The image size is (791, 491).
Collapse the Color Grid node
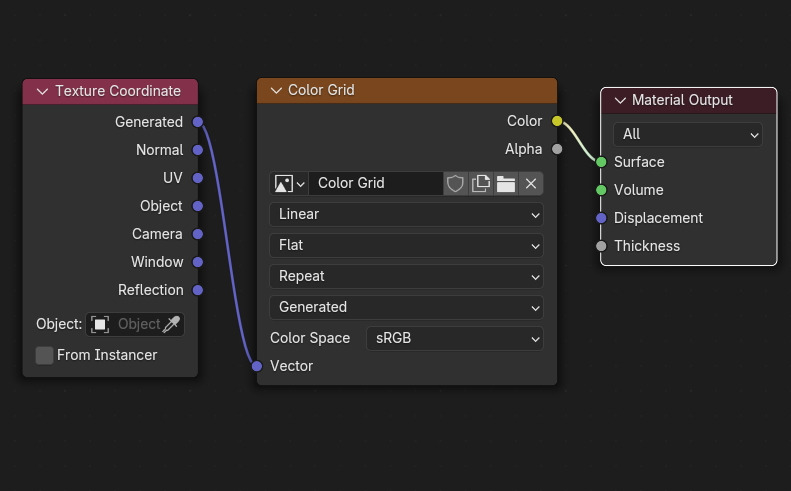tap(276, 90)
